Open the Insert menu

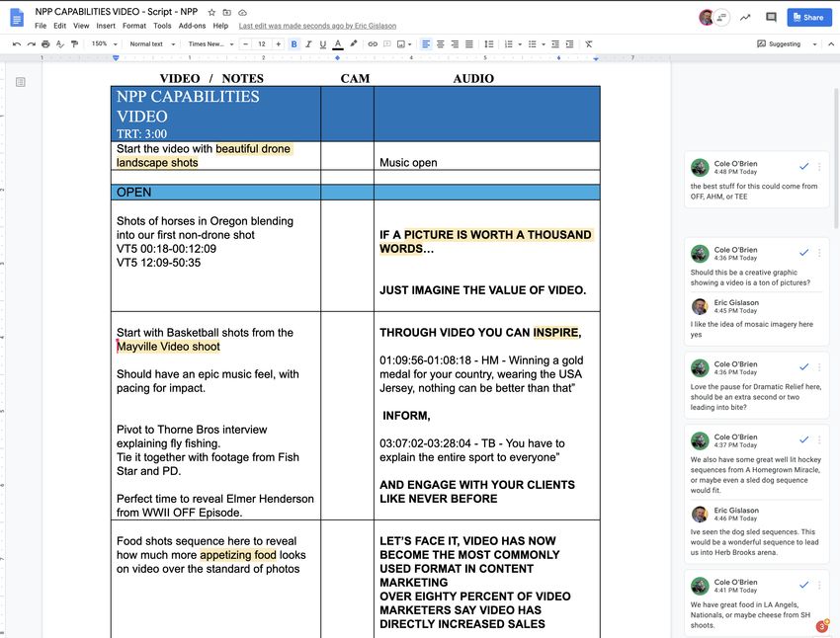106,26
